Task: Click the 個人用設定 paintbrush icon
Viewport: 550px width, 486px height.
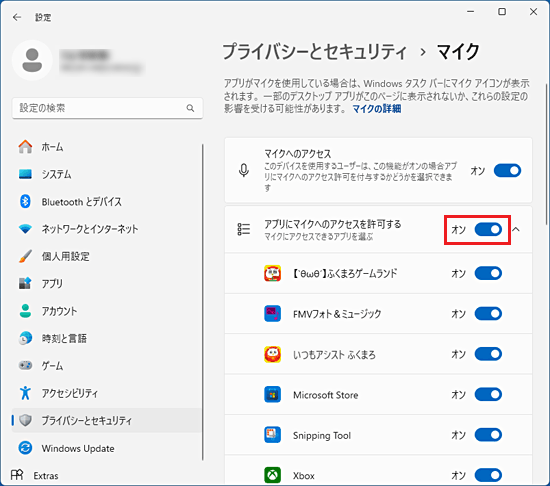Action: coord(25,256)
